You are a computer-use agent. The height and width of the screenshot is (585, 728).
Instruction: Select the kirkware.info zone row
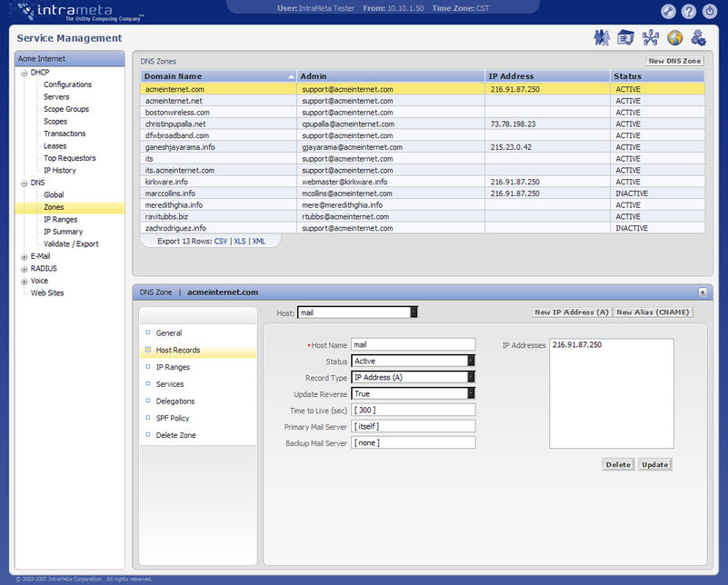coord(423,182)
